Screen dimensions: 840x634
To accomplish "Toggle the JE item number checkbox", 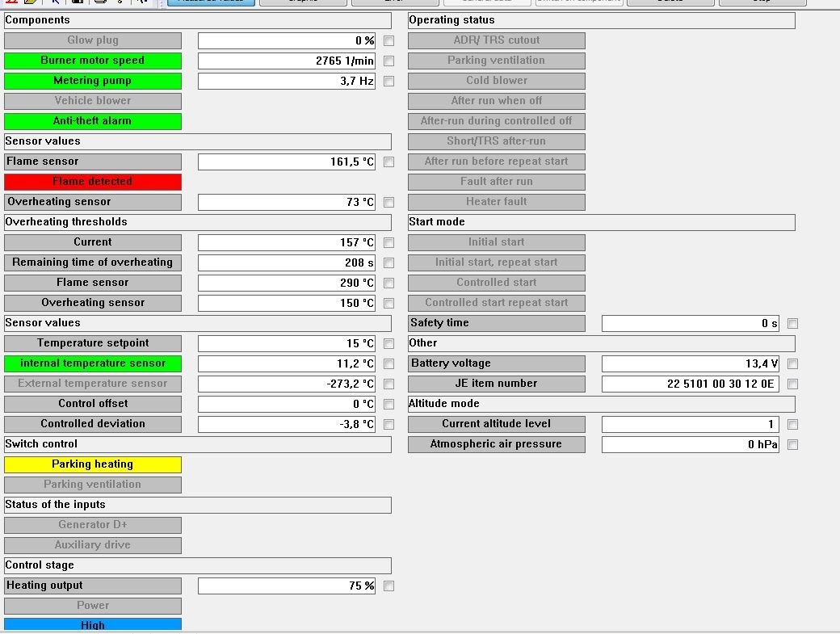I will point(793,384).
